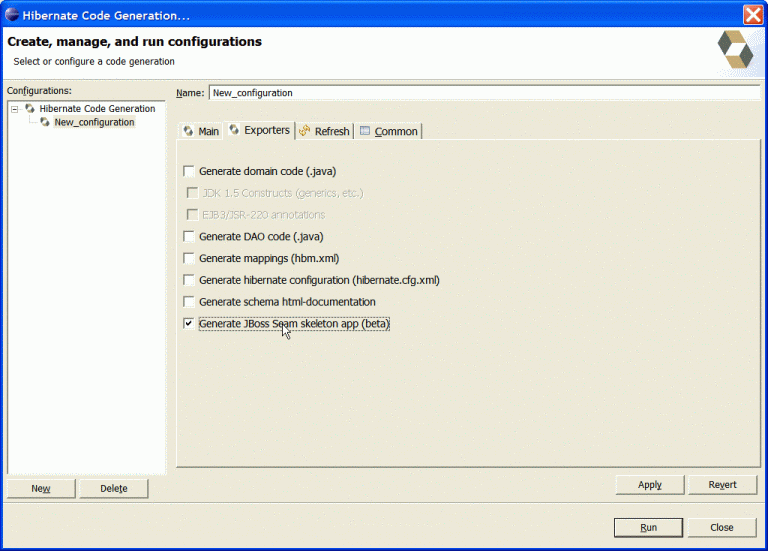Enable Generate DAO code (.java) checkbox
768x551 pixels.
pyautogui.click(x=189, y=237)
